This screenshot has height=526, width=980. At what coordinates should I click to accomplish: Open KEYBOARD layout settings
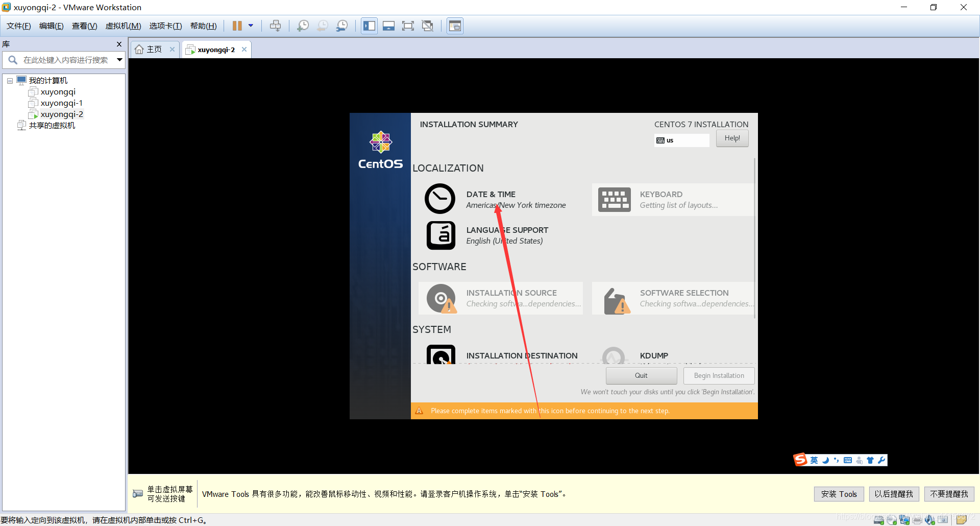coord(673,200)
